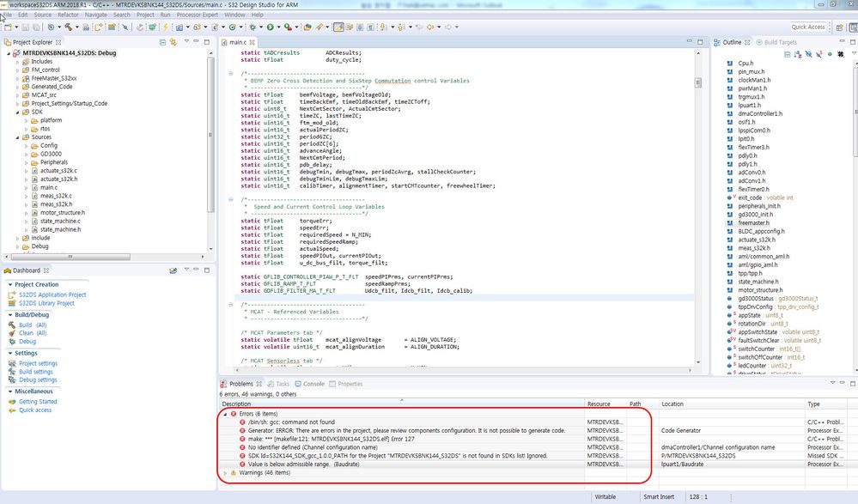Click the green Run button icon
The height and width of the screenshot is (504, 858).
[270, 27]
